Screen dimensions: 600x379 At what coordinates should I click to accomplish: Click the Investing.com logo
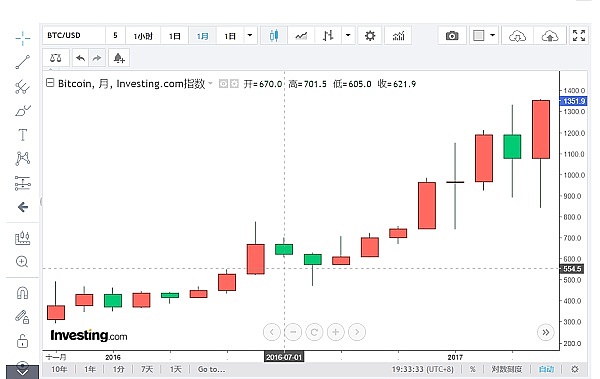[89, 336]
